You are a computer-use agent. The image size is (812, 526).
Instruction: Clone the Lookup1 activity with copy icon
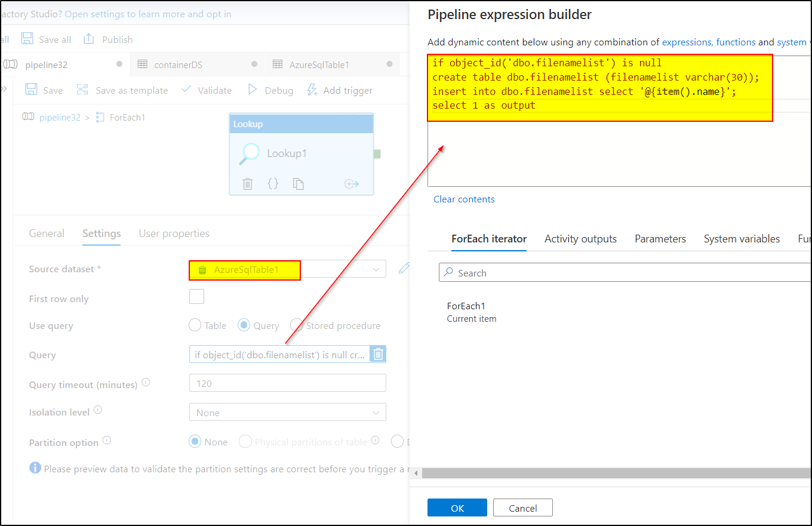tap(298, 184)
